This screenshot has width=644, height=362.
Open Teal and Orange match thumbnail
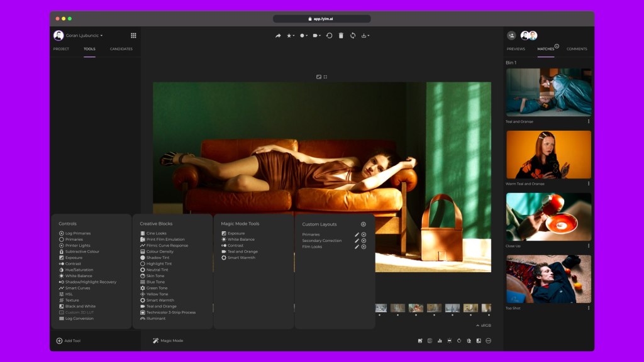548,92
